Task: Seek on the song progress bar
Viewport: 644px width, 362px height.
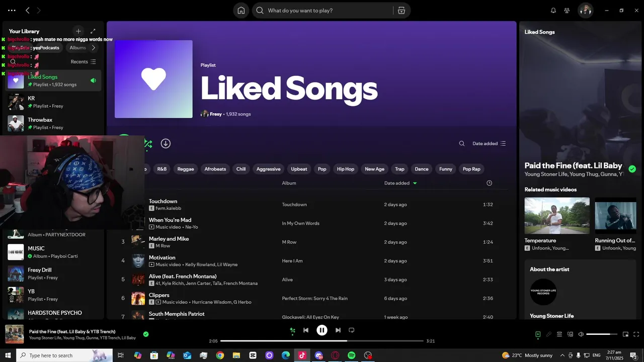Action: coord(322,341)
